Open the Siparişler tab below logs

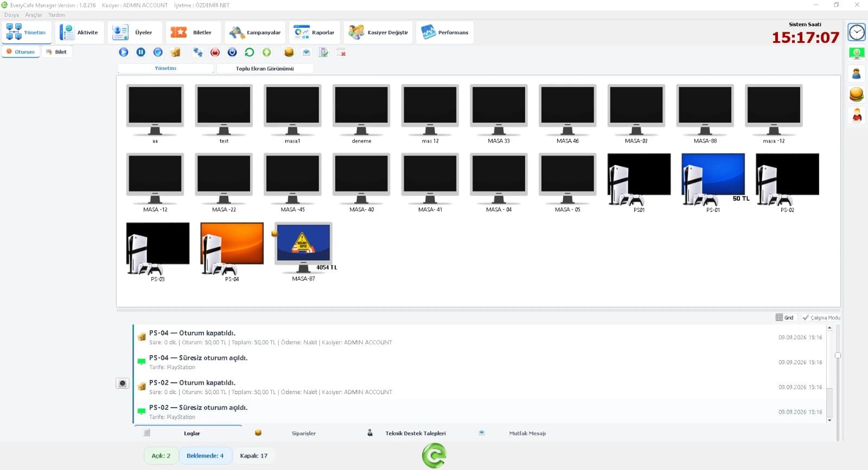[x=303, y=433]
